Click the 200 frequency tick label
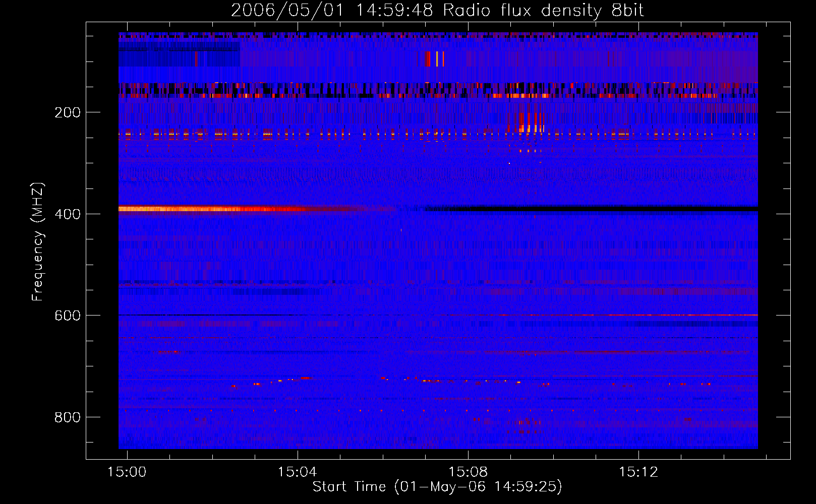Screen dimensions: 816x504 [x=68, y=112]
